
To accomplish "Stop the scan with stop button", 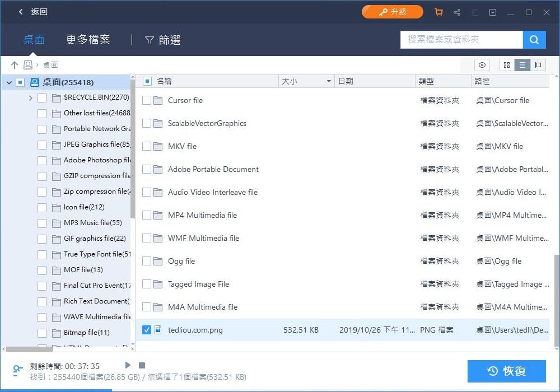I will click(142, 365).
